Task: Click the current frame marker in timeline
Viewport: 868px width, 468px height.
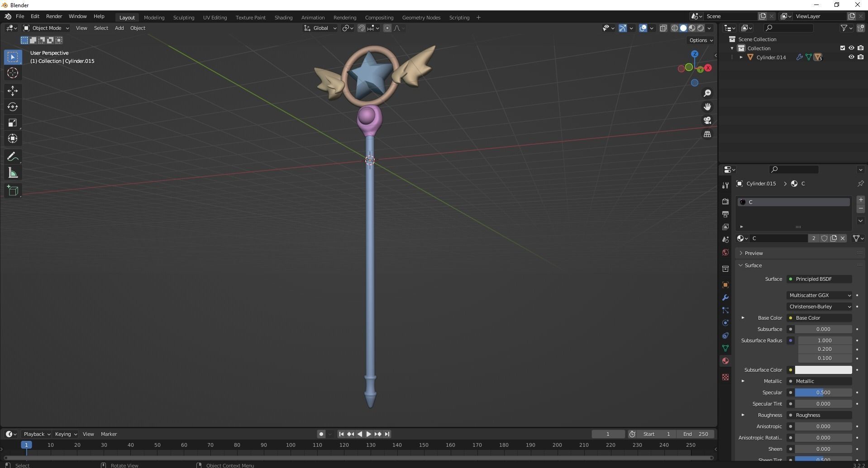Action: point(26,445)
